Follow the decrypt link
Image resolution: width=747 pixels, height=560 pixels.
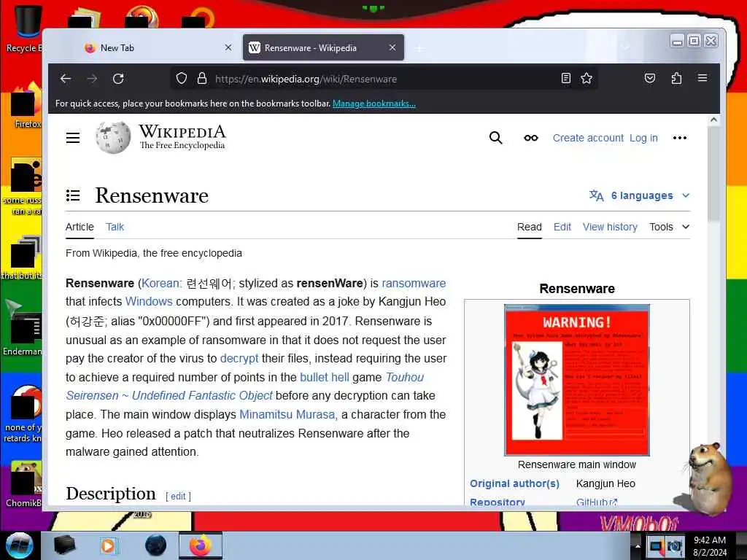[x=239, y=358]
